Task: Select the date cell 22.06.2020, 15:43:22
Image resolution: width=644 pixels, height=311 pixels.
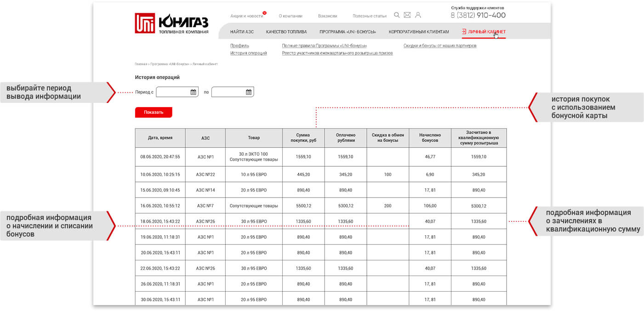Action: [160, 268]
